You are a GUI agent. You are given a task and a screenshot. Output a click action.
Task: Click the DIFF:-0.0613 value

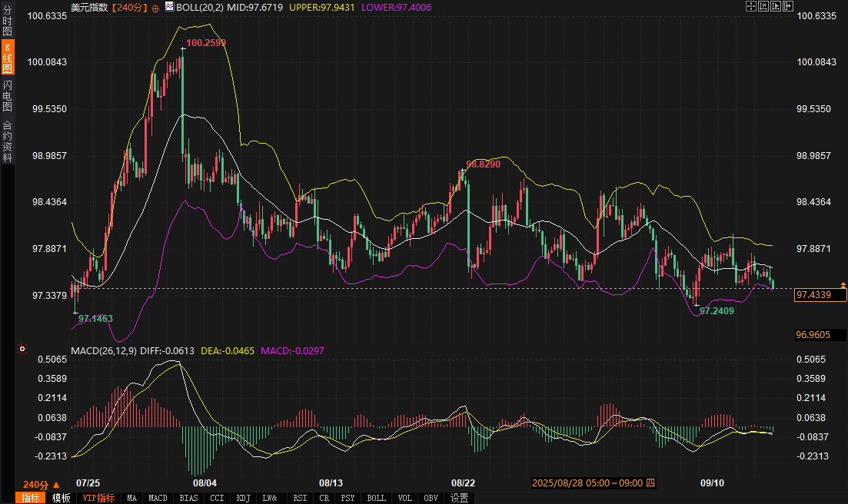(x=167, y=350)
